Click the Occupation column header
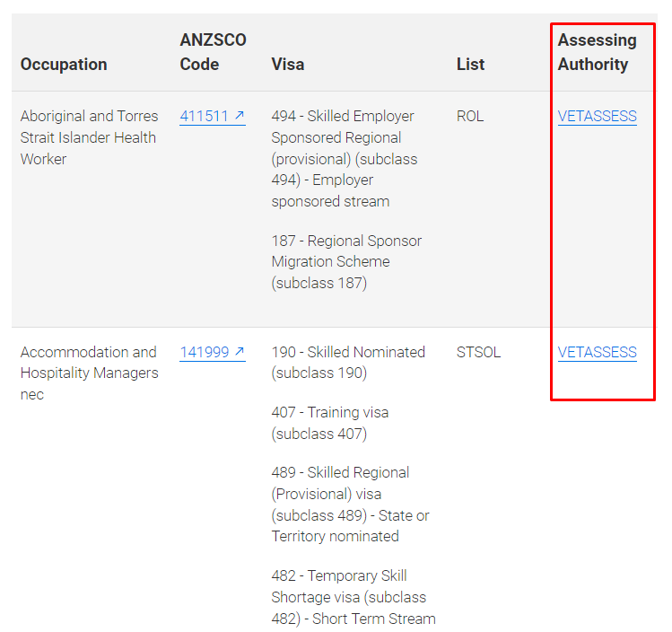This screenshot has height=632, width=672. 64,65
